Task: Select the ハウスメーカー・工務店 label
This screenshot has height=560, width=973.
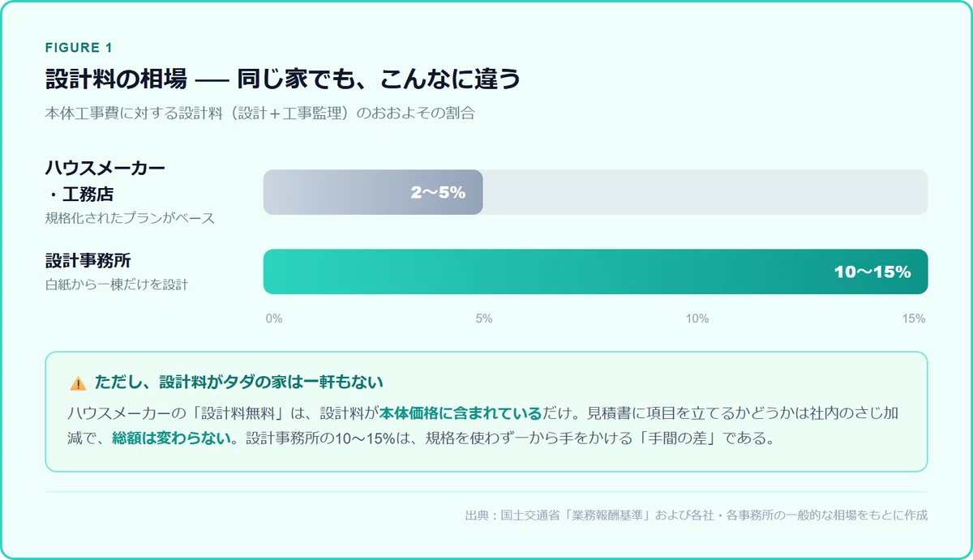Action: point(105,181)
